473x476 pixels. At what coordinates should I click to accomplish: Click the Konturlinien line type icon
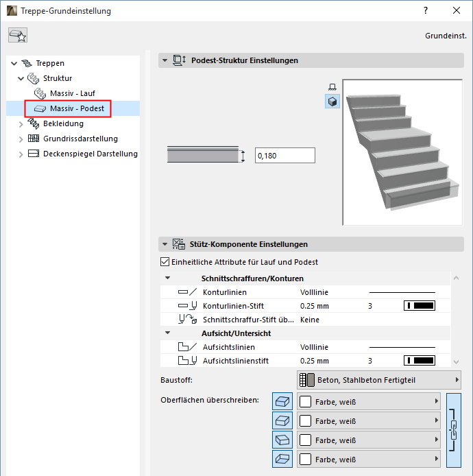[187, 292]
